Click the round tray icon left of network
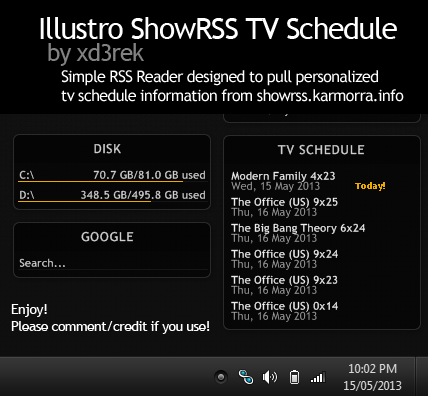The width and height of the screenshot is (428, 396). pyautogui.click(x=221, y=377)
